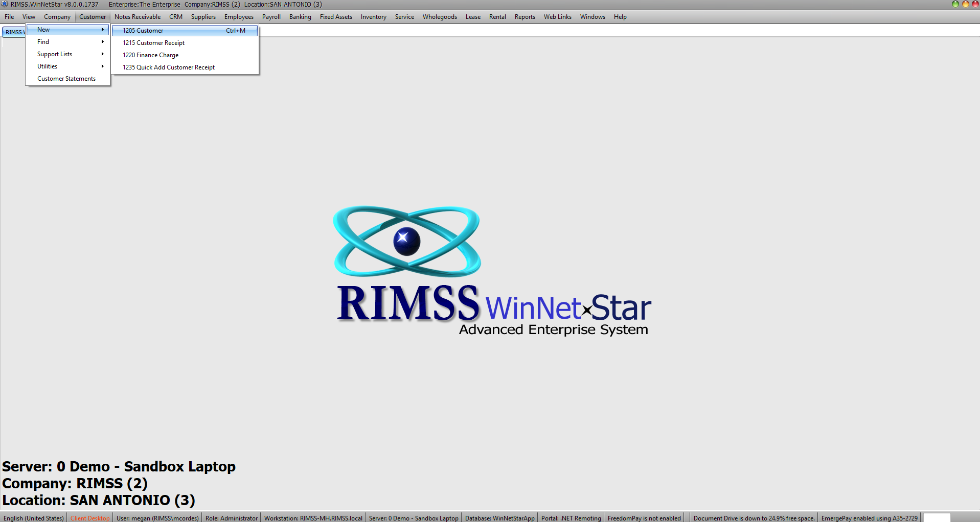Viewport: 980px width, 522px height.
Task: Open the CRM menu
Action: click(x=176, y=17)
